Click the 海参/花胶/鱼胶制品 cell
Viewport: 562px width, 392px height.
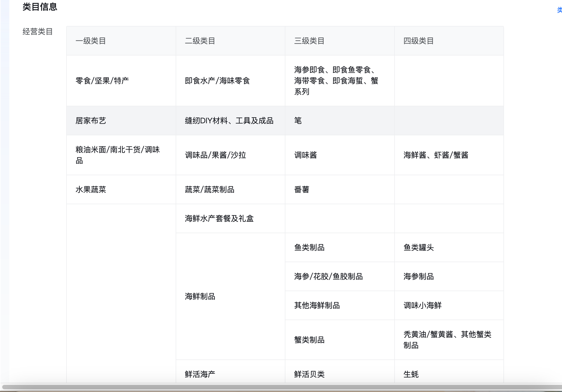pos(328,276)
